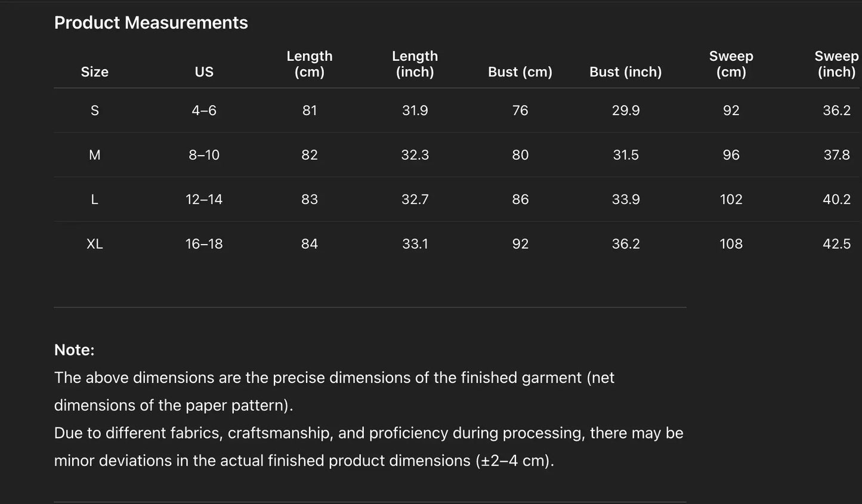Click the 33.9 bust inch value
Image resolution: width=862 pixels, height=504 pixels.
coord(626,199)
